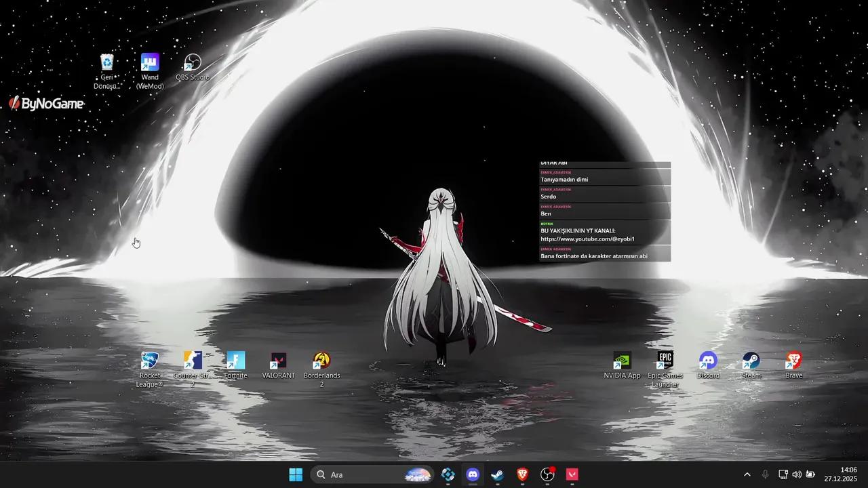Start Fortnite from desktop icon
868x488 pixels.
click(235, 361)
